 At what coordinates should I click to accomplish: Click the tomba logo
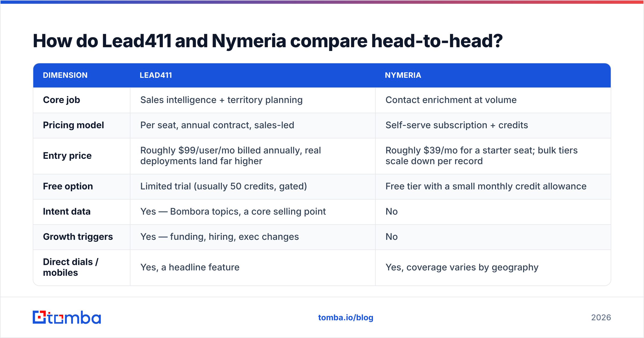(x=67, y=317)
